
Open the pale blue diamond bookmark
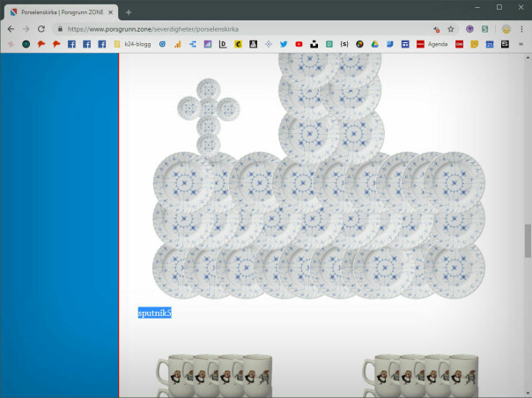(x=269, y=44)
